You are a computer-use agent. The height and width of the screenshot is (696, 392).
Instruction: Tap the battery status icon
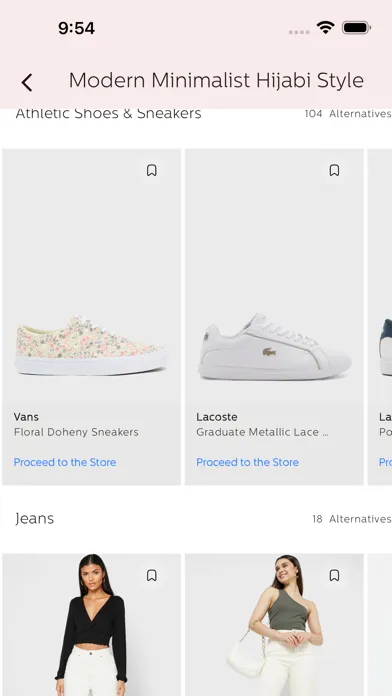[356, 28]
